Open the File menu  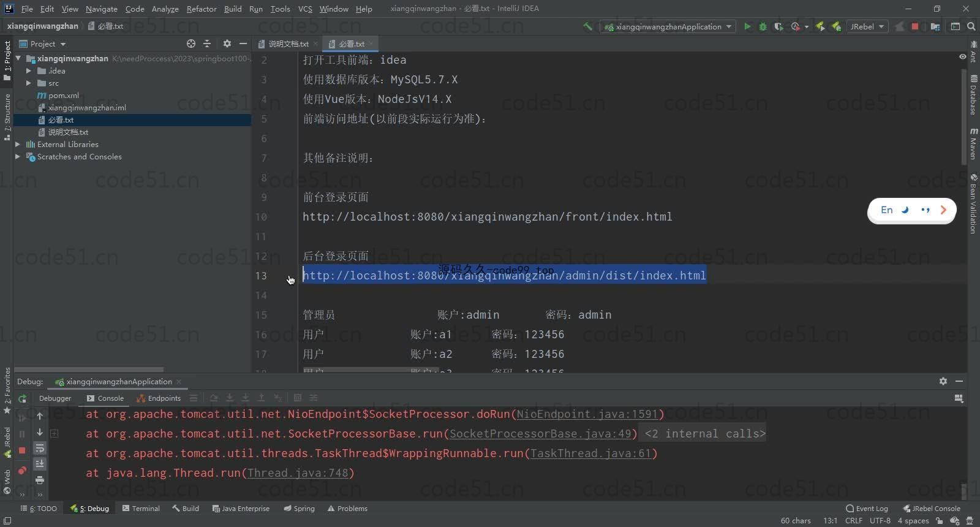[27, 9]
